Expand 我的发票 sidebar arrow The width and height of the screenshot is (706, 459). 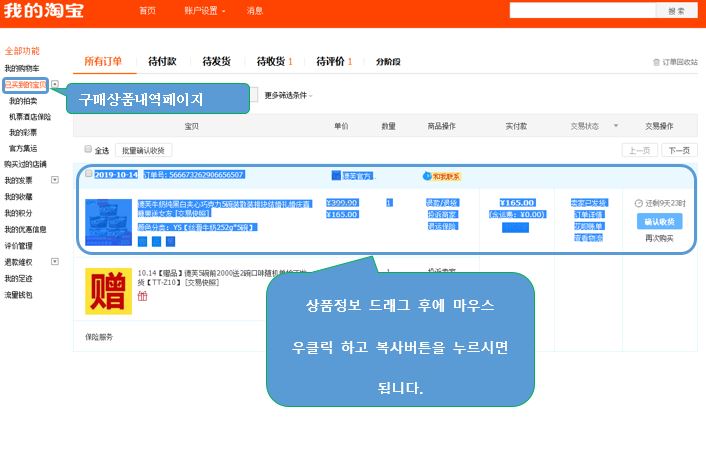coord(55,180)
